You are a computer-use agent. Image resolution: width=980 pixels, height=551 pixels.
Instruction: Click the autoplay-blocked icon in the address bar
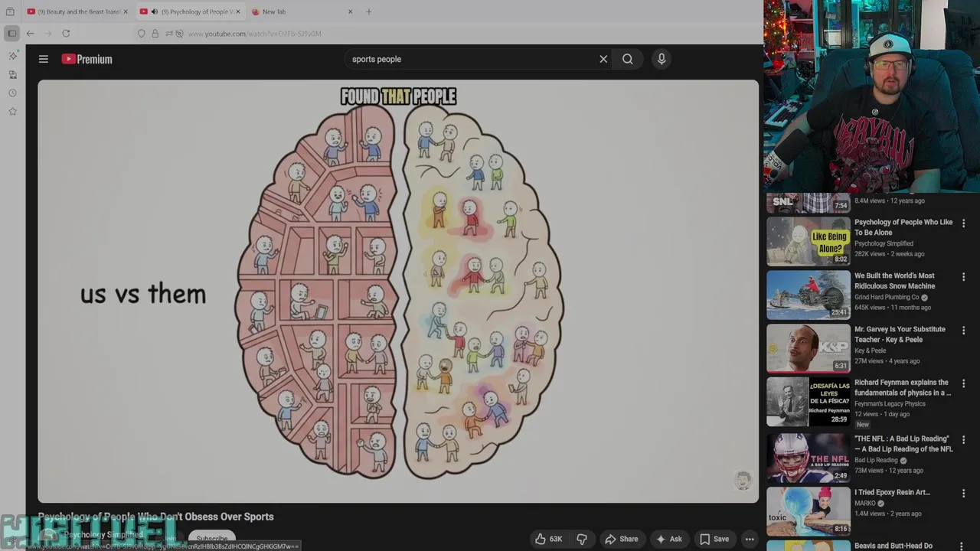point(179,34)
